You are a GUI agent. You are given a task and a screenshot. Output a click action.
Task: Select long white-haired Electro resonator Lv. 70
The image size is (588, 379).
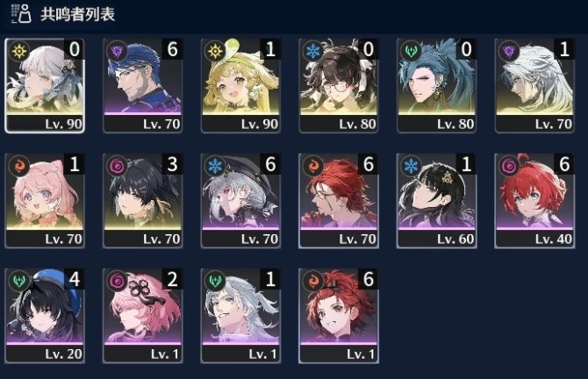pos(534,85)
